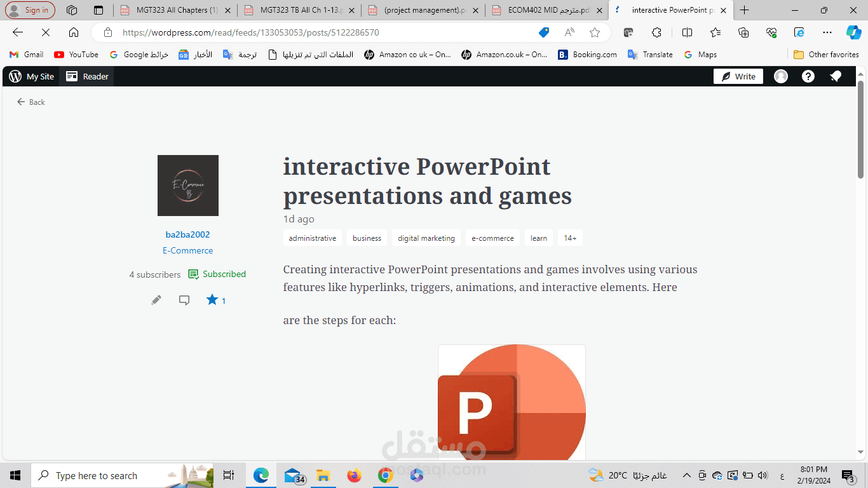Stop loading the page

pos(46,32)
